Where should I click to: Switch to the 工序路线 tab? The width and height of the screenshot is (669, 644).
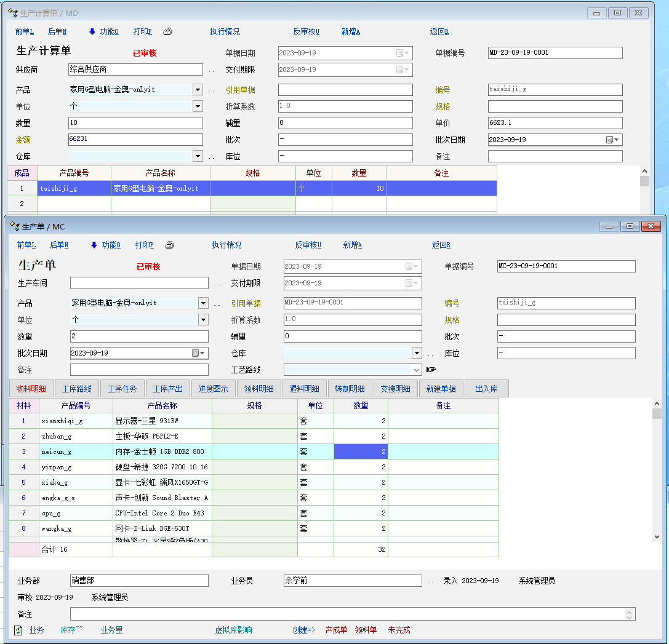tap(77, 389)
